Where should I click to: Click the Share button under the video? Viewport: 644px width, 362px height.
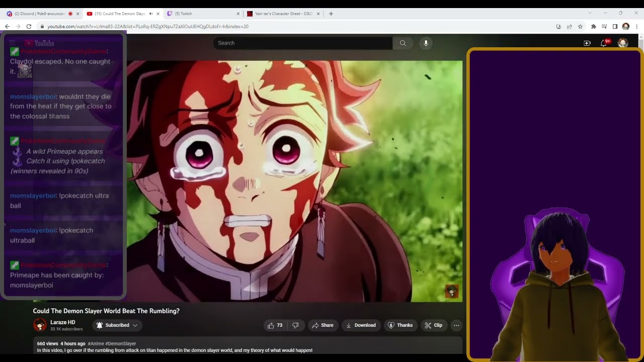[x=323, y=325]
